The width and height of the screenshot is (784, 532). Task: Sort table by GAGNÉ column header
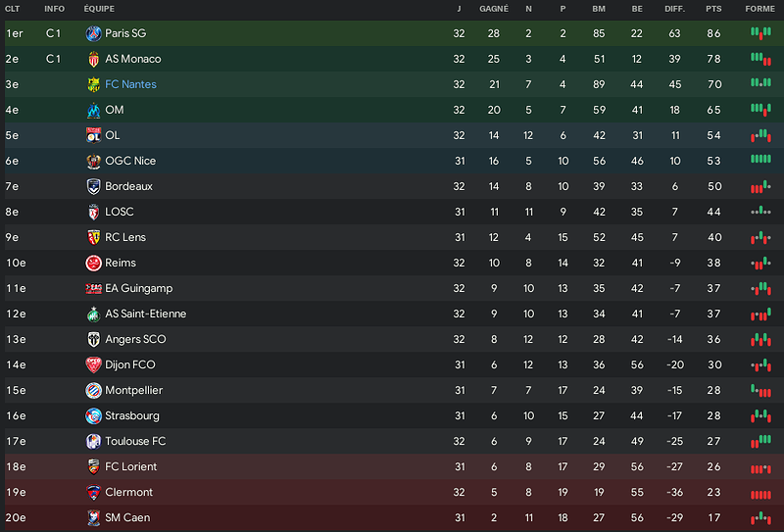(x=494, y=9)
